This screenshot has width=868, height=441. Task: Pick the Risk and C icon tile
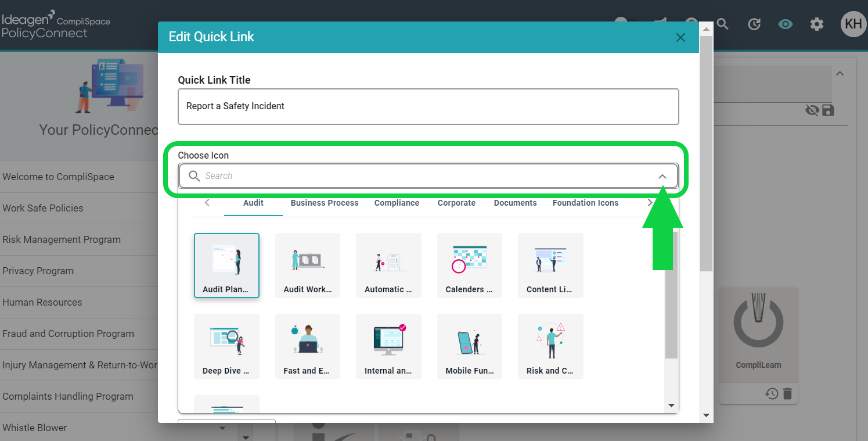coord(550,347)
